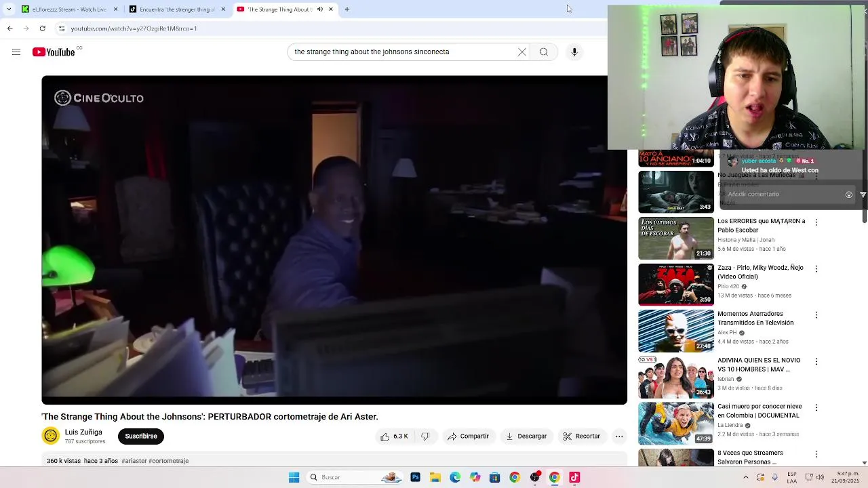Open options for Zaza video
The height and width of the screenshot is (488, 868).
click(816, 269)
